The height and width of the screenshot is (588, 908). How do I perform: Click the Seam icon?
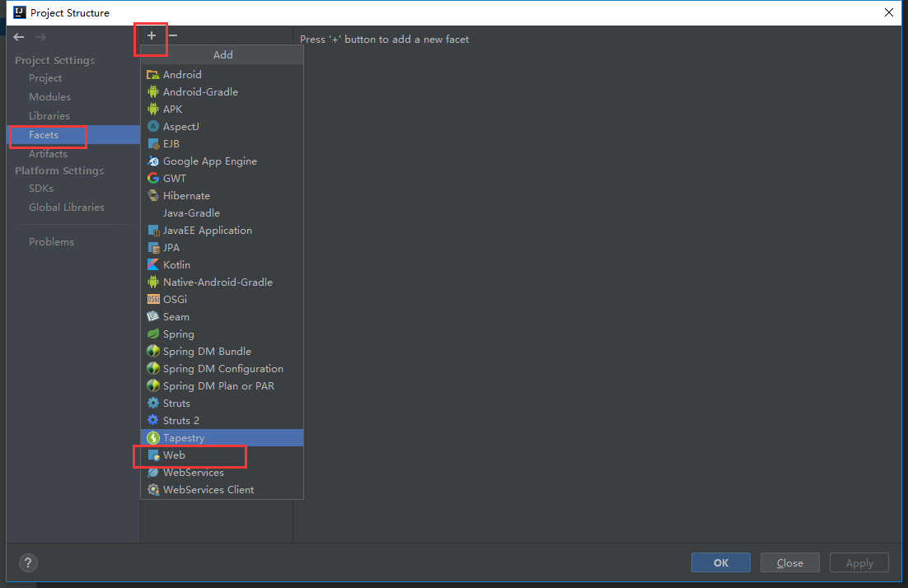click(153, 316)
